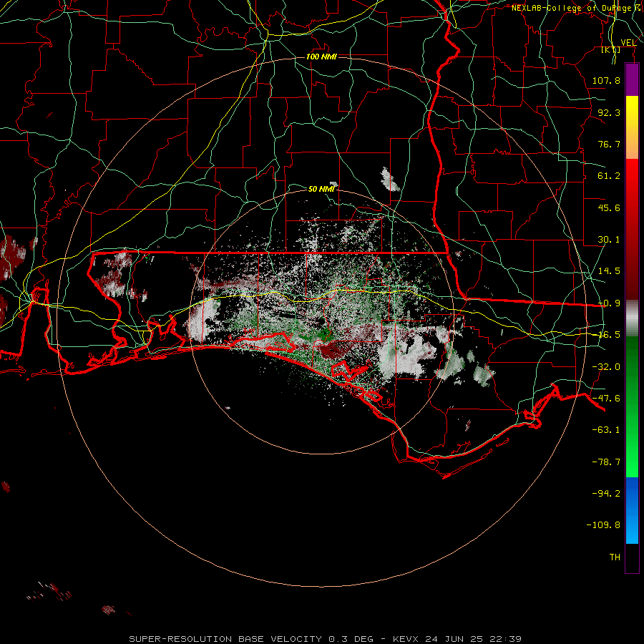Click the VEL legend title
Screen dimensions: 644x644
pos(628,43)
